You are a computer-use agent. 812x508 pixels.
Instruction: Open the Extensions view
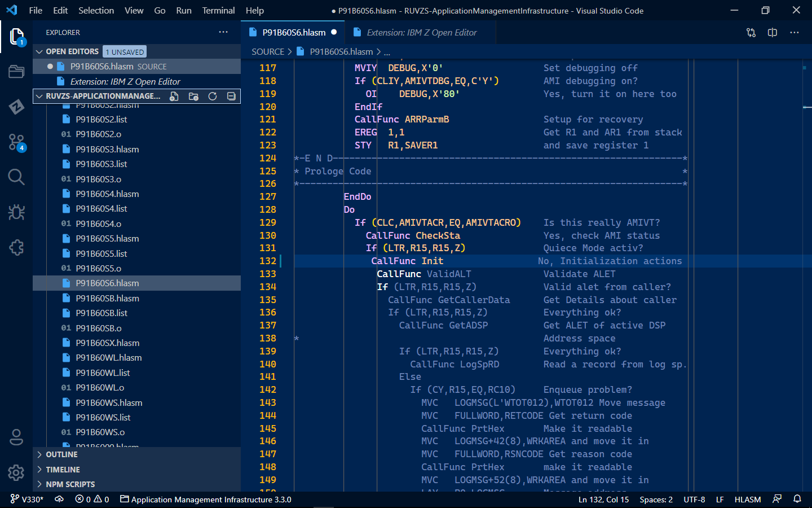point(16,247)
